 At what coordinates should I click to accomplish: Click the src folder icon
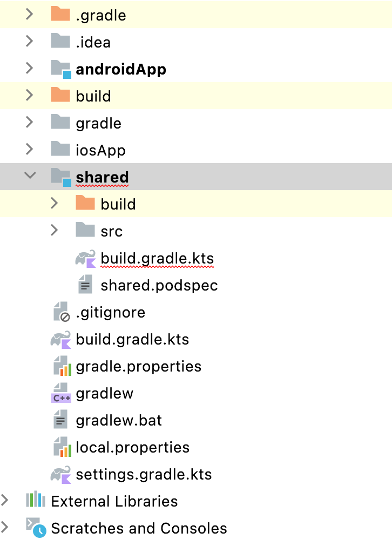click(85, 230)
